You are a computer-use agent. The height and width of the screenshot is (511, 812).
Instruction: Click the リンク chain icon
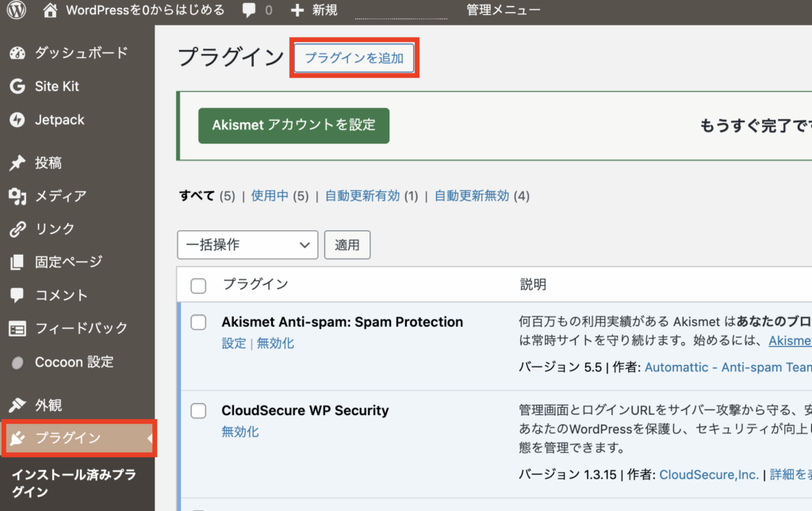pos(17,229)
